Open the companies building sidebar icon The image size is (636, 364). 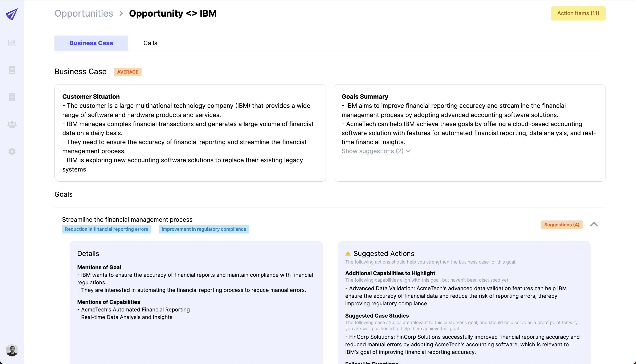(12, 97)
